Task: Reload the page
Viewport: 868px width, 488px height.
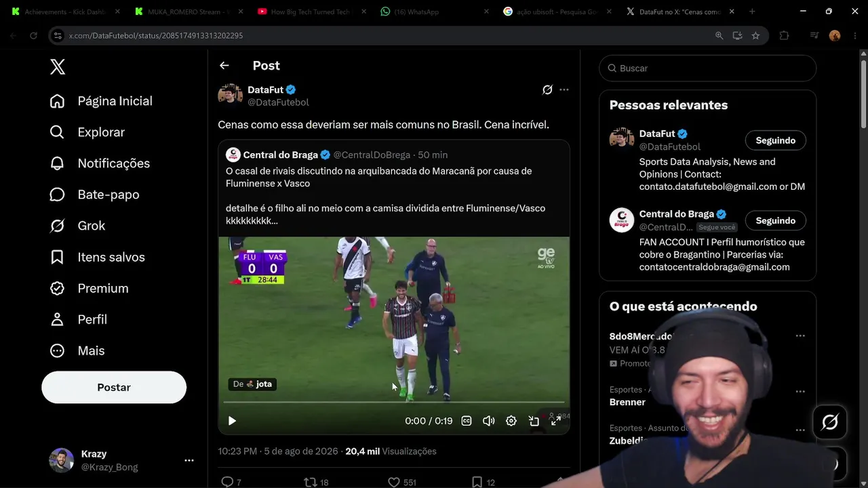Action: 33,35
